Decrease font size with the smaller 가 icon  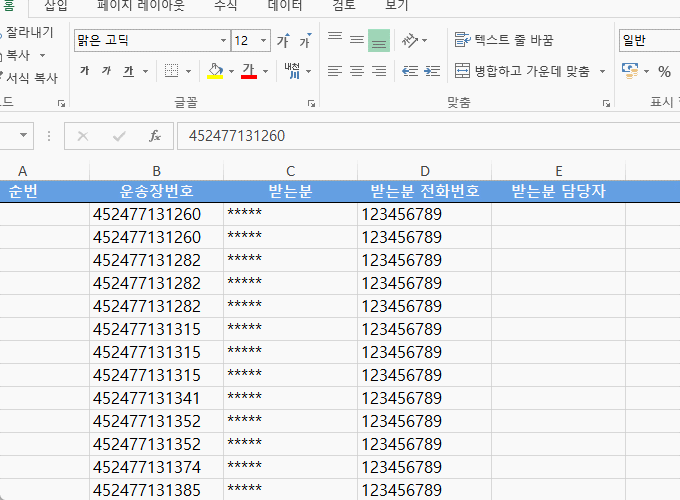click(305, 41)
